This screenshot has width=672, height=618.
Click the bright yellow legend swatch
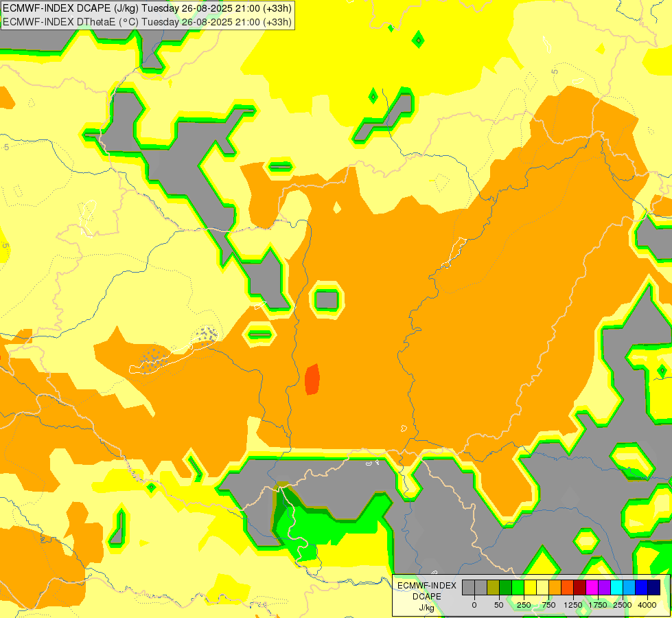click(x=530, y=587)
